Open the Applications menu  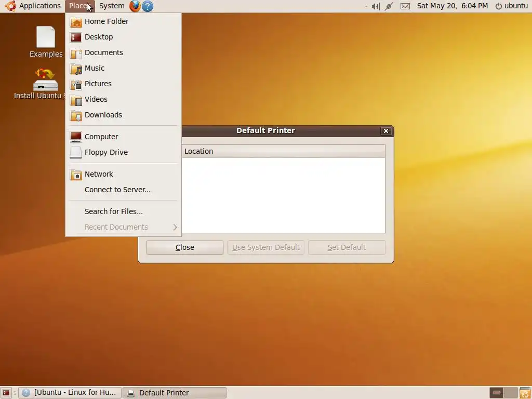pos(39,6)
